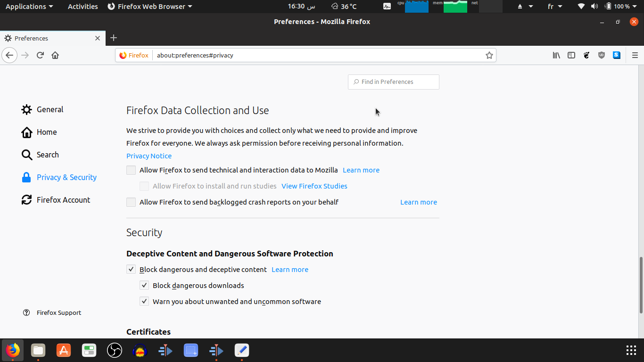Click the GNOME Shell integration extension icon

click(586, 55)
